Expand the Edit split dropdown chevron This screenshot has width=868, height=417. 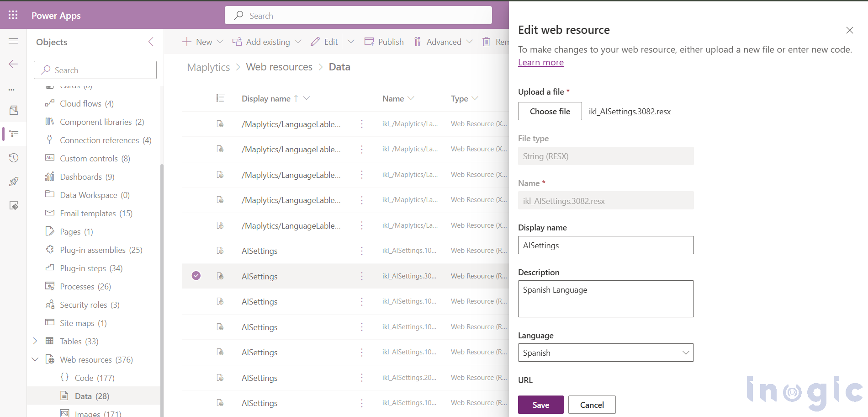click(x=351, y=42)
